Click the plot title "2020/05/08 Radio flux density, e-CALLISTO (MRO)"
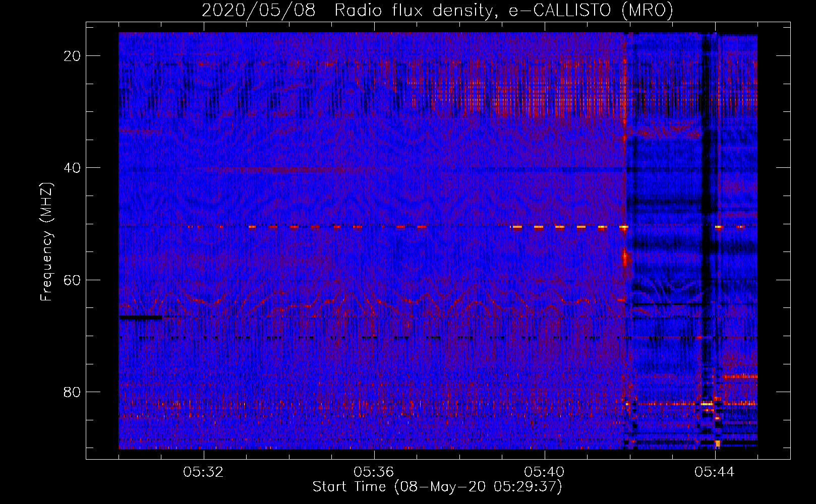Image resolution: width=816 pixels, height=504 pixels. (437, 11)
